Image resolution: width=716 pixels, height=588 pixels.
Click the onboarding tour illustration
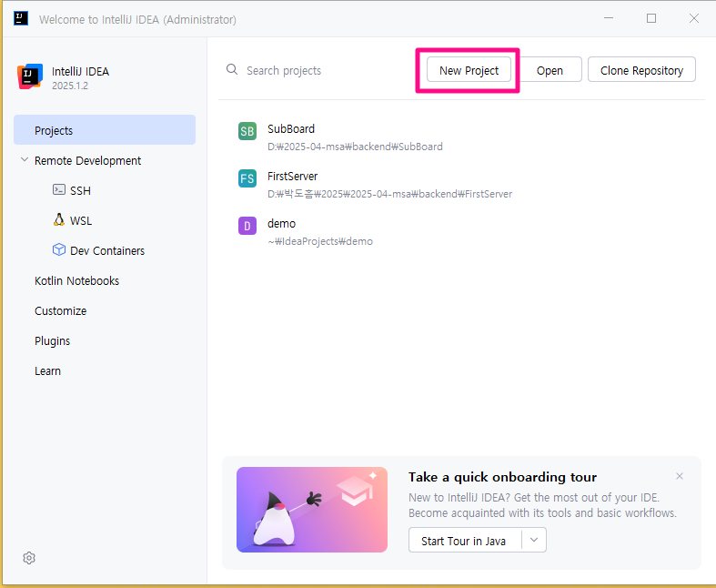312,510
